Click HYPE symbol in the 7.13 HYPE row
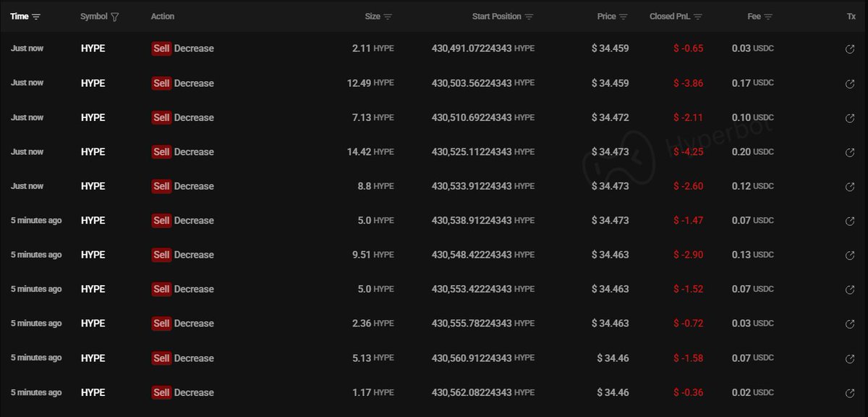The image size is (868, 417). [x=93, y=117]
